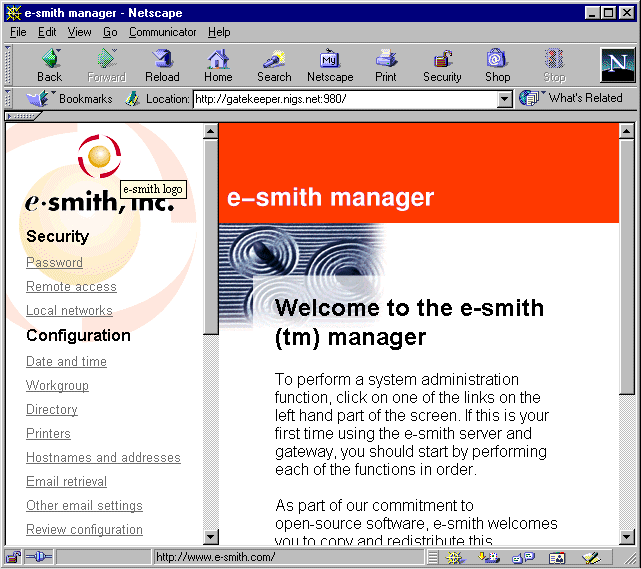Open Composer icon in component bar

pyautogui.click(x=591, y=557)
